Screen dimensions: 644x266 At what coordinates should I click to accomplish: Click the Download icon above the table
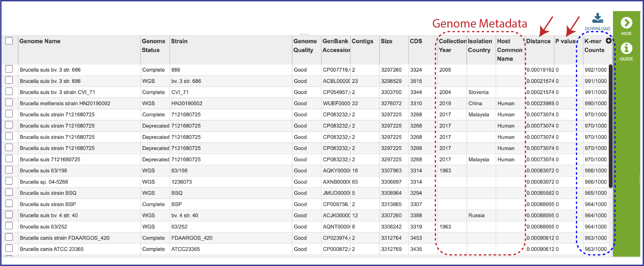point(597,18)
